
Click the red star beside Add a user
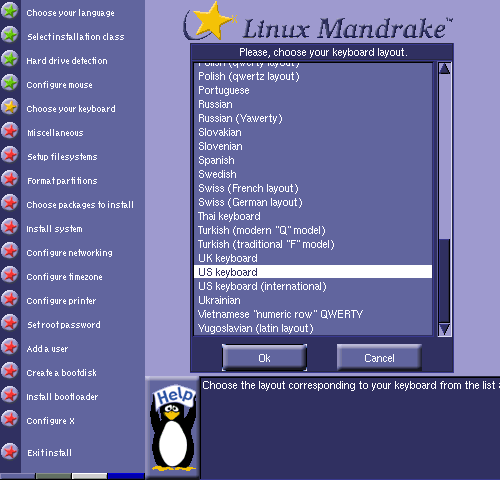10,347
